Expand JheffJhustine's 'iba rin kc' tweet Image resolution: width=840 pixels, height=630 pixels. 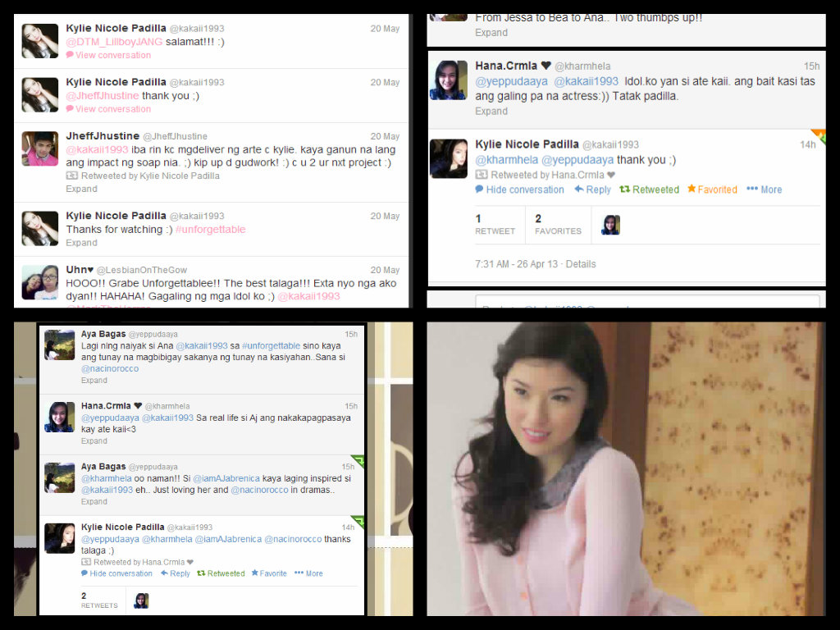tap(81, 189)
